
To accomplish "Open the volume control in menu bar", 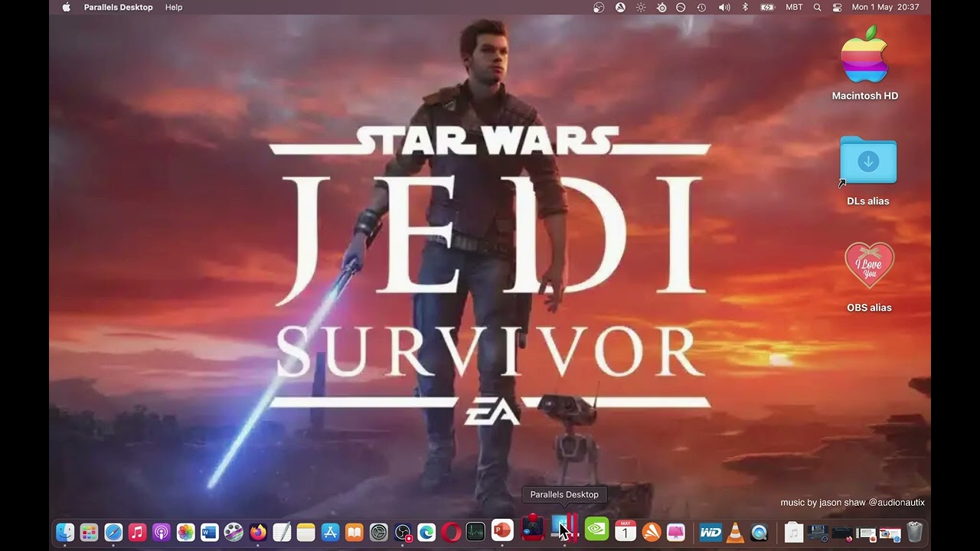I will 724,7.
